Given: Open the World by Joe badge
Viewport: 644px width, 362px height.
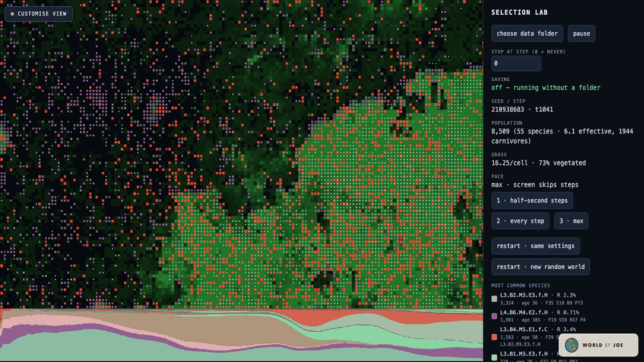Looking at the screenshot, I should [598, 345].
